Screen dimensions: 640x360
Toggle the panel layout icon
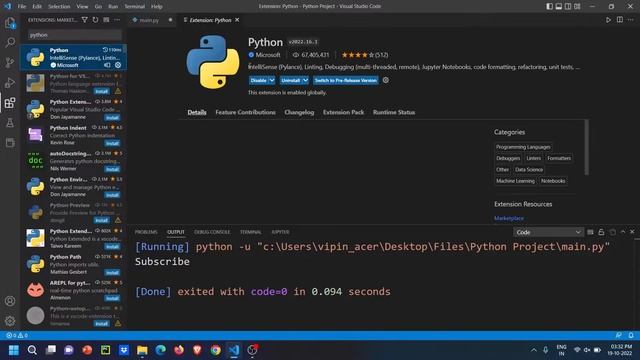coord(559,6)
